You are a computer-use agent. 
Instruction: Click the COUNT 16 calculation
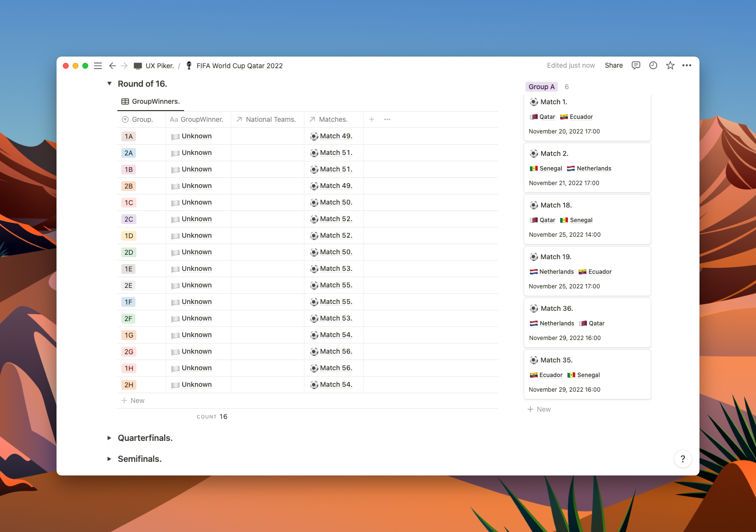(212, 417)
